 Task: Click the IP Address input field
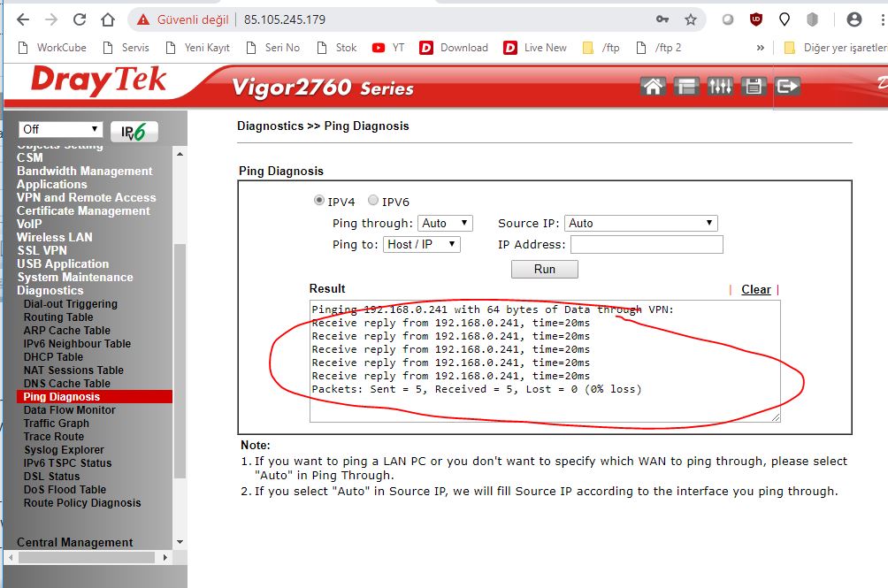click(x=646, y=244)
